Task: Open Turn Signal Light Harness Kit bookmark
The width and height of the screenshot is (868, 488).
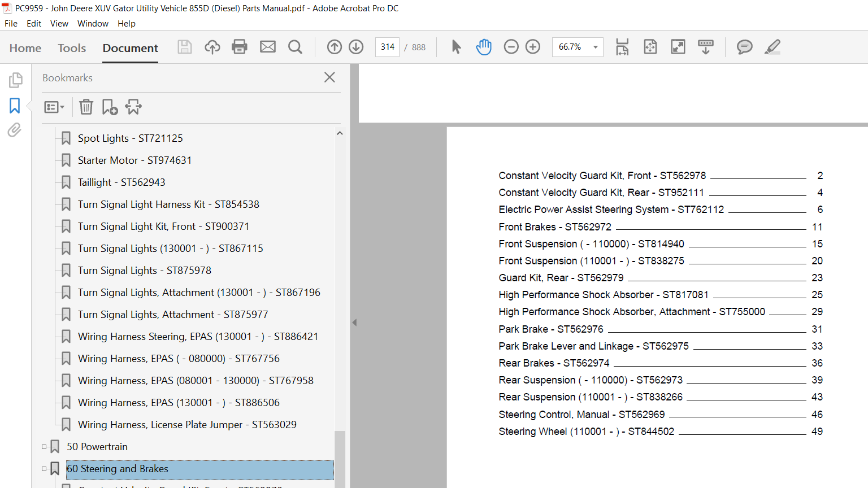Action: click(x=168, y=204)
